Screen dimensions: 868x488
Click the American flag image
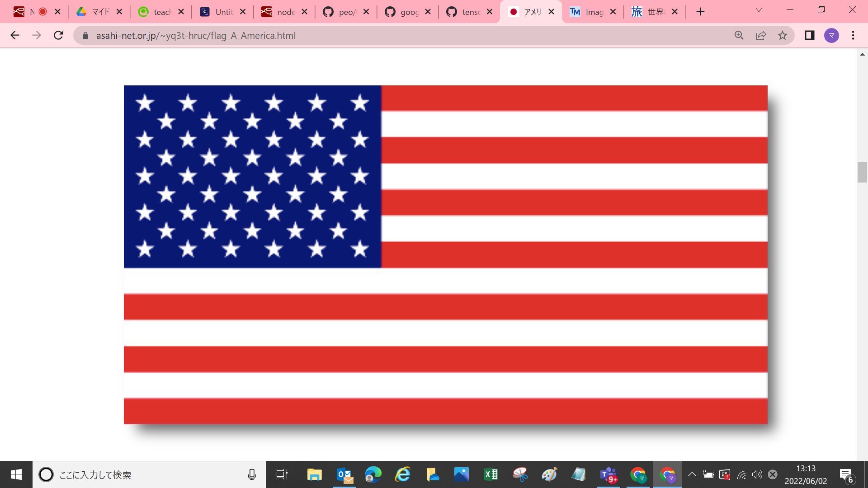(445, 254)
